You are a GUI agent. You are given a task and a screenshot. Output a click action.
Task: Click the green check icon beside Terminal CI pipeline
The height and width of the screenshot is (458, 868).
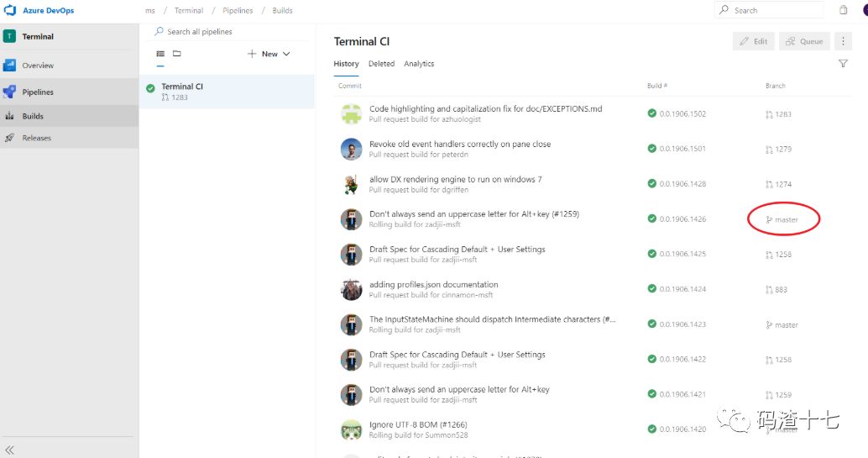[150, 87]
